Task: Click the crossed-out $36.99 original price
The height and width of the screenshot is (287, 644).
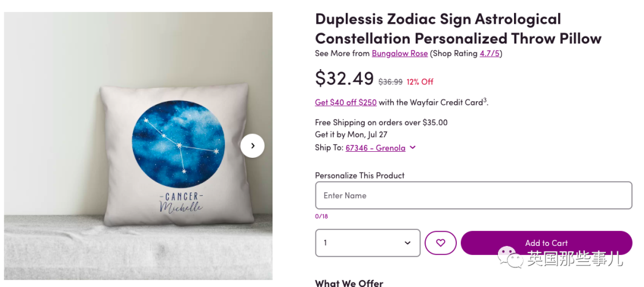Action: [x=390, y=82]
